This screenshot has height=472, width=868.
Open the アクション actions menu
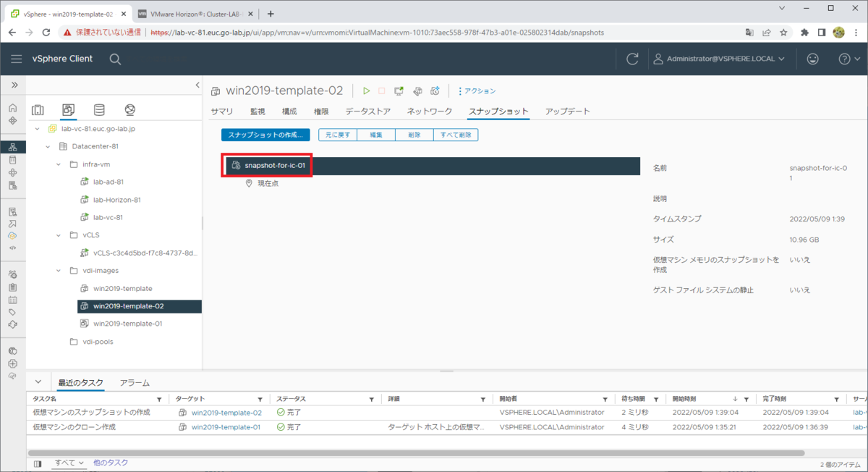click(477, 91)
